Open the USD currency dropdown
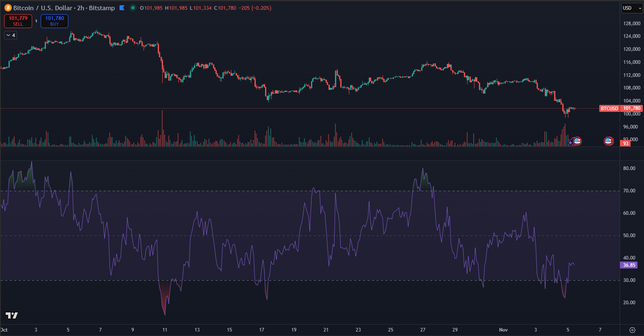 [632, 8]
